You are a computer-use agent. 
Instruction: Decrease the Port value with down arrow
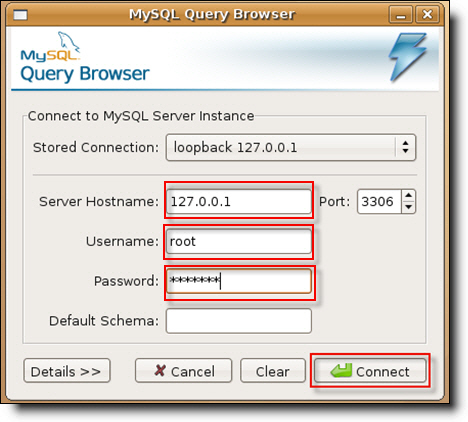[409, 208]
